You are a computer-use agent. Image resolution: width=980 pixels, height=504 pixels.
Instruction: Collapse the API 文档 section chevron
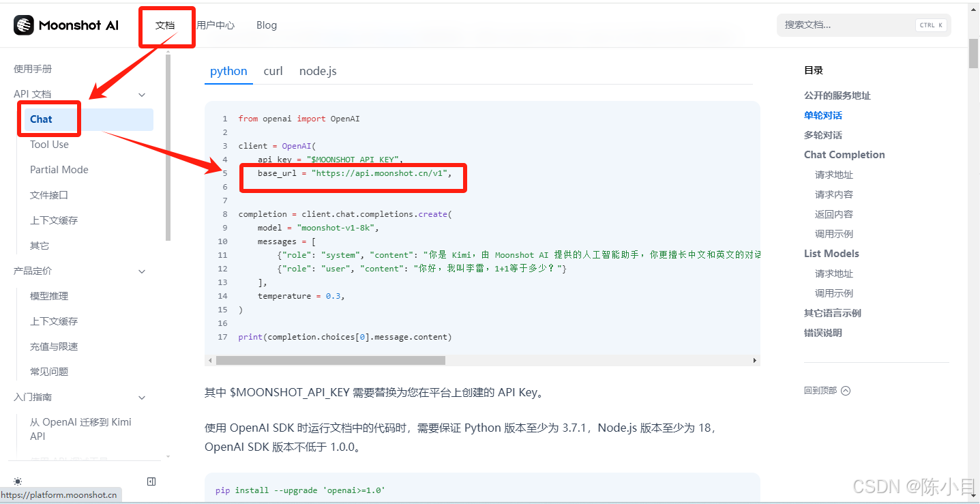[142, 95]
